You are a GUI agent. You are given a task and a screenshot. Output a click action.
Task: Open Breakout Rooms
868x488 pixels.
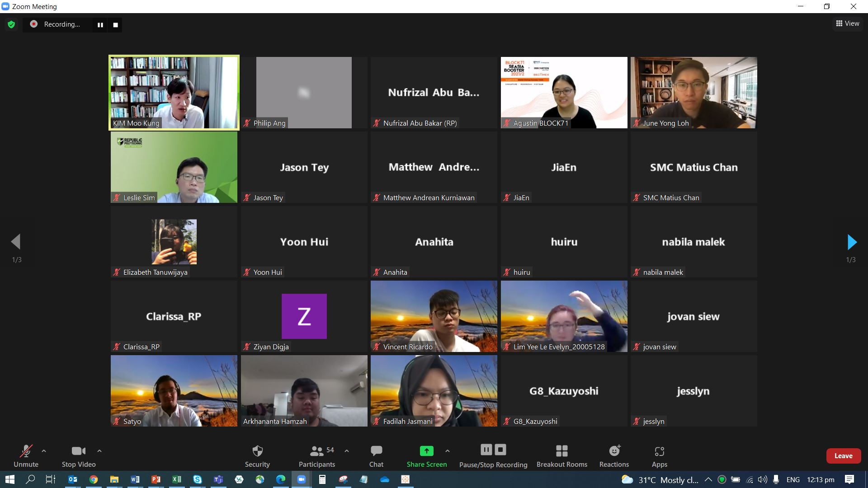pos(561,455)
